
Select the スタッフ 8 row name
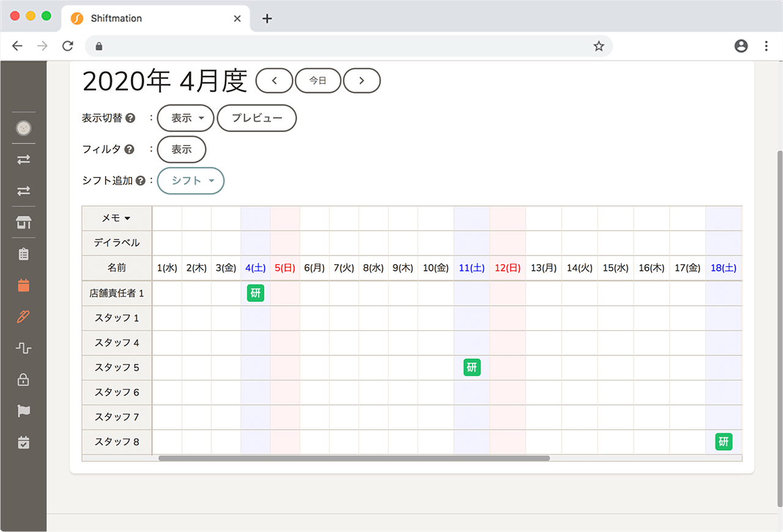[117, 441]
